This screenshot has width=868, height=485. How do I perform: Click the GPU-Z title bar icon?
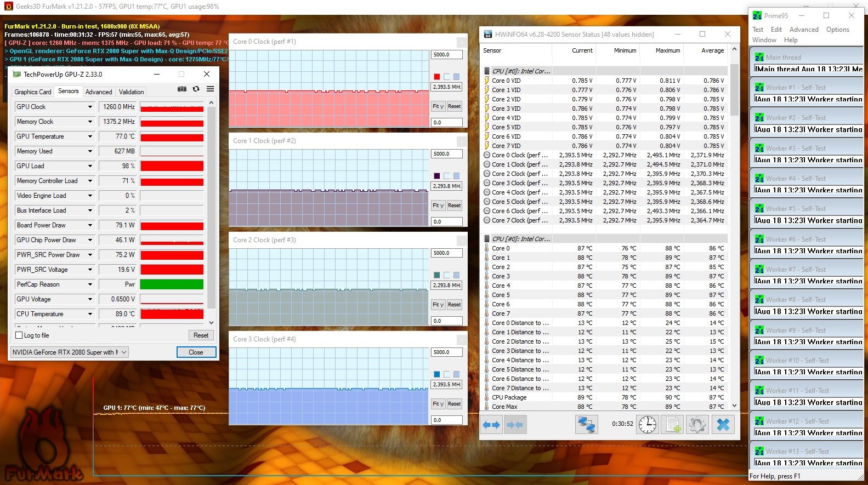16,74
